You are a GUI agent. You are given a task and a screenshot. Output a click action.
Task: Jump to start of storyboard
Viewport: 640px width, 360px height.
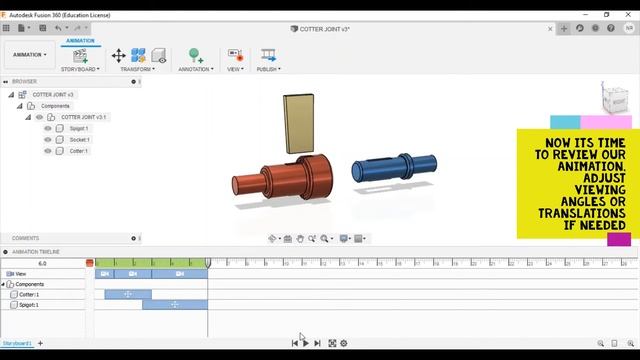pyautogui.click(x=295, y=344)
